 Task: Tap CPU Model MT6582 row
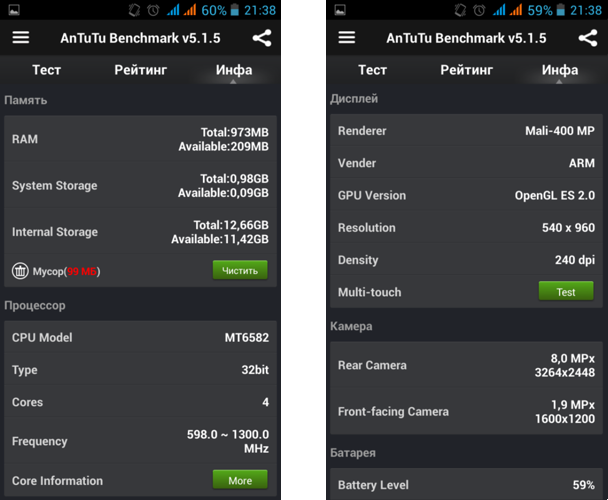click(140, 337)
